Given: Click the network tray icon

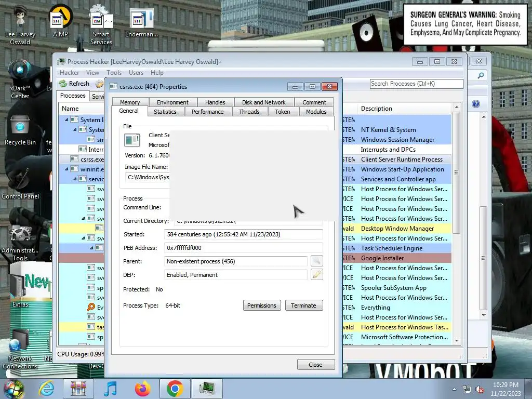Looking at the screenshot, I should tap(467, 390).
